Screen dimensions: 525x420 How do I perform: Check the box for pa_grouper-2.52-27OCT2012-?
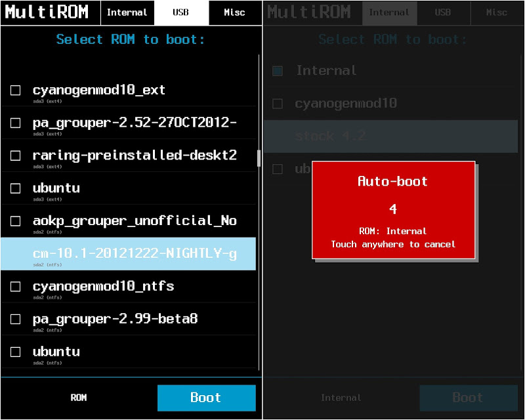15,123
